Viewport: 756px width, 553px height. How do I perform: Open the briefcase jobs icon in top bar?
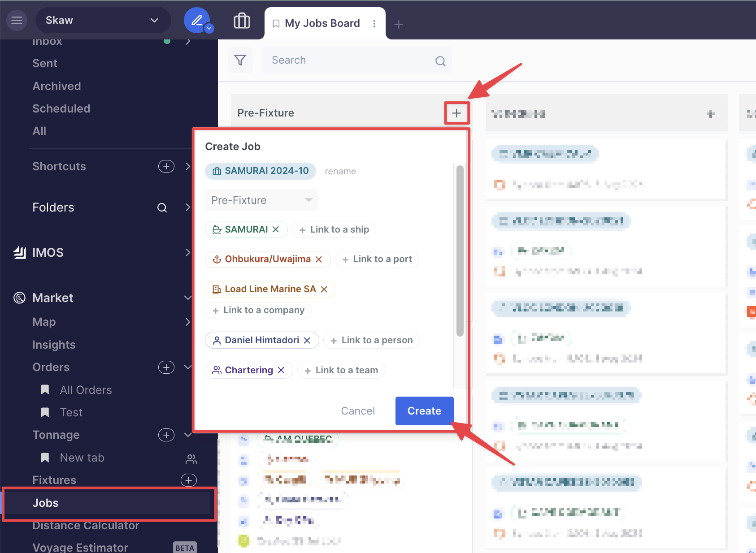pyautogui.click(x=242, y=21)
